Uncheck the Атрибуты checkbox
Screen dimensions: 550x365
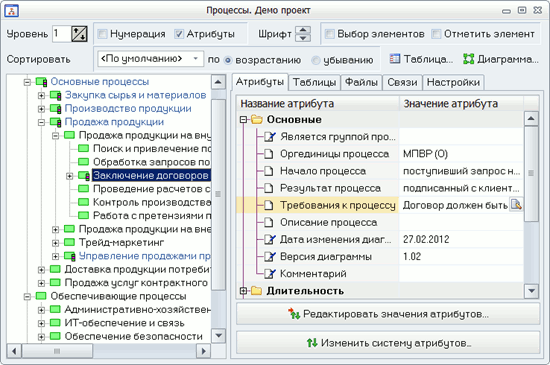179,34
